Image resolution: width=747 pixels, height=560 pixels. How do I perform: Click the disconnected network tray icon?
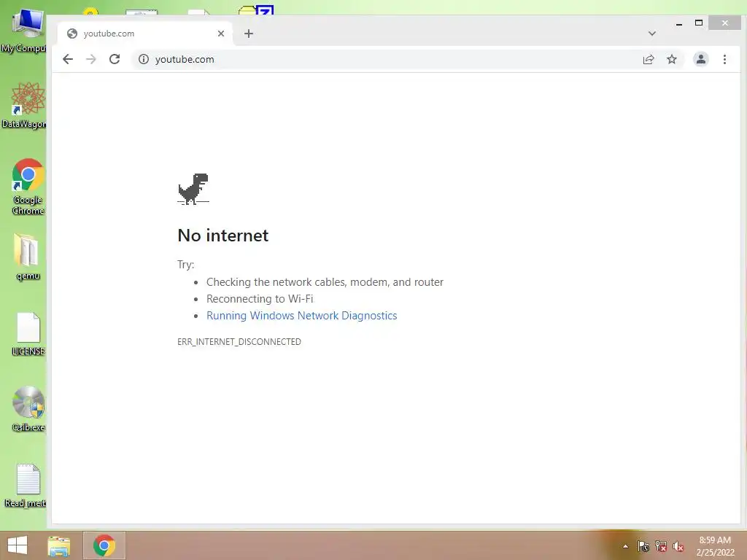661,546
